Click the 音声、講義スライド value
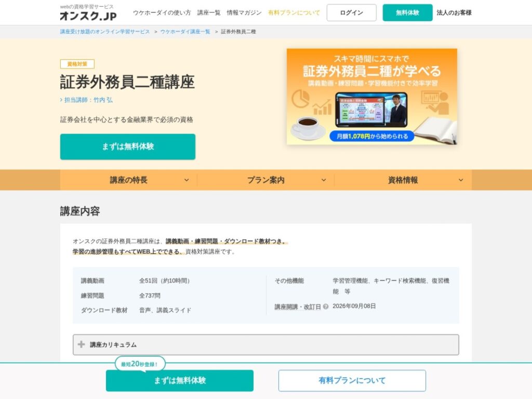Viewport: 532px width, 399px height. 165,310
